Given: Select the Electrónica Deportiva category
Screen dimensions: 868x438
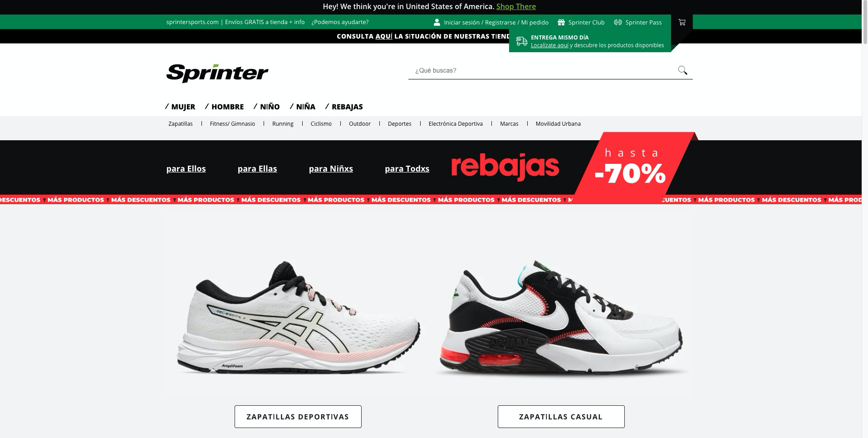Looking at the screenshot, I should 456,123.
